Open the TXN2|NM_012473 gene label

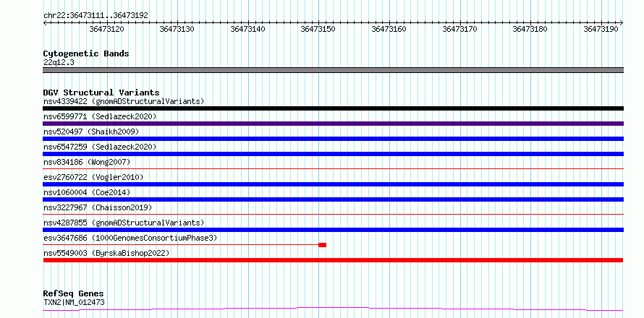[74, 302]
